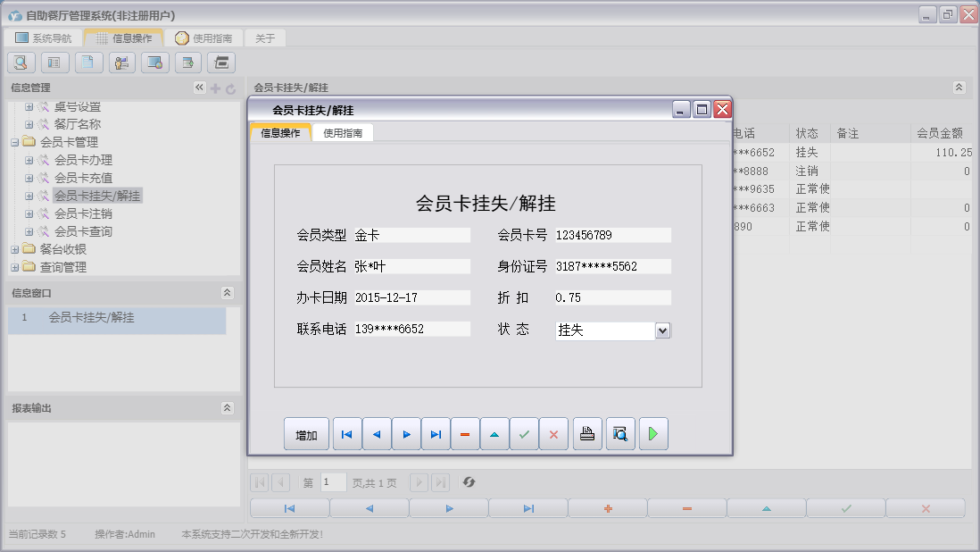Confirm changes with the green checkmark icon

[524, 433]
